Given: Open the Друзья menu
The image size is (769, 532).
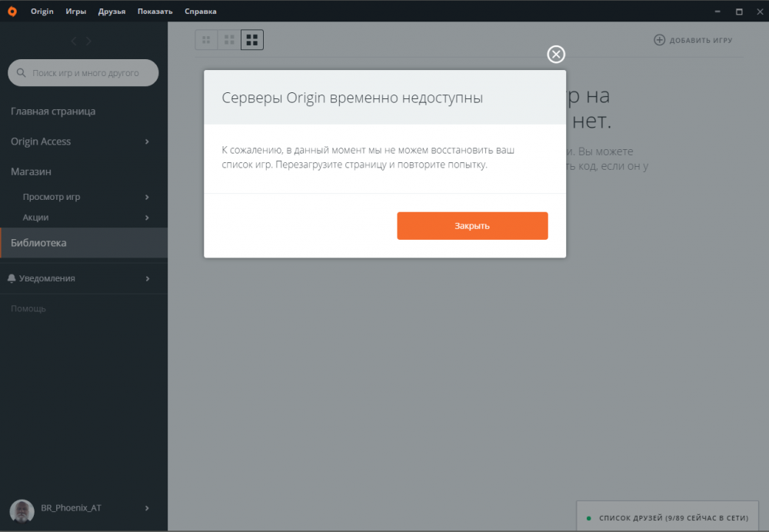Looking at the screenshot, I should pyautogui.click(x=112, y=12).
